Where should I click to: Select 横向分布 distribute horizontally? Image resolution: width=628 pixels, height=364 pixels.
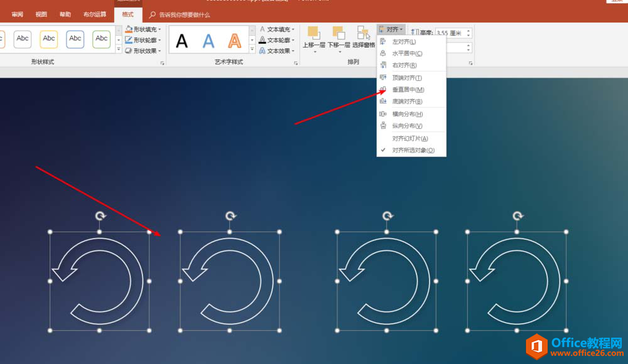[407, 114]
